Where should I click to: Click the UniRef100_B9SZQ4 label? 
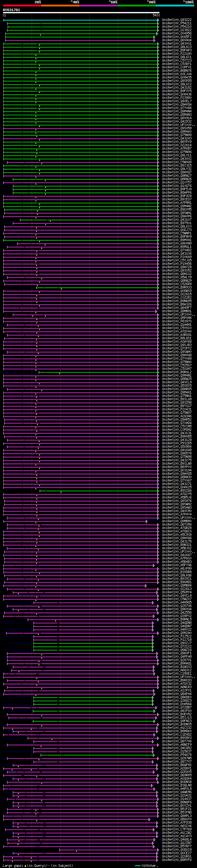click(177, 491)
